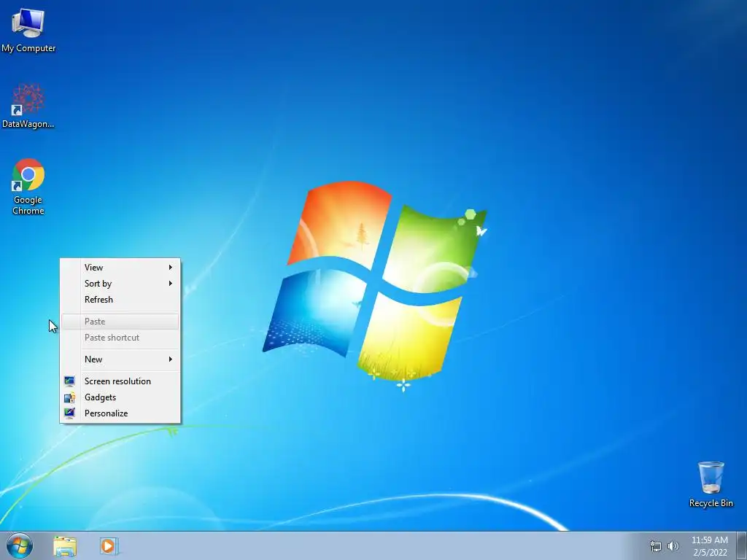
Task: Expand the Sort by submenu arrow
Action: point(170,284)
